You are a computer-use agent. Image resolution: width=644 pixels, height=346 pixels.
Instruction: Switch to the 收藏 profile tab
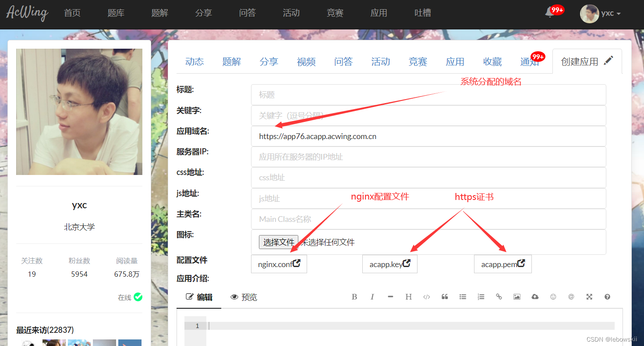pos(492,62)
